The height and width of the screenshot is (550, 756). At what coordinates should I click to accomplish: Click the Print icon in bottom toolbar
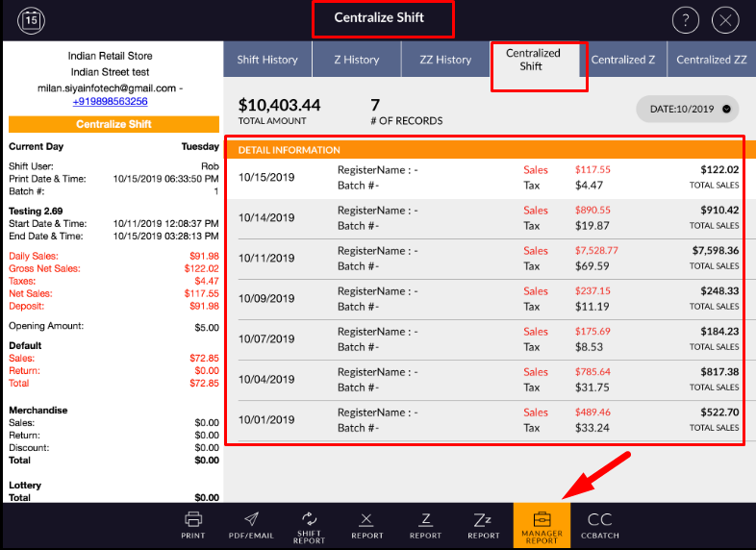[x=193, y=525]
